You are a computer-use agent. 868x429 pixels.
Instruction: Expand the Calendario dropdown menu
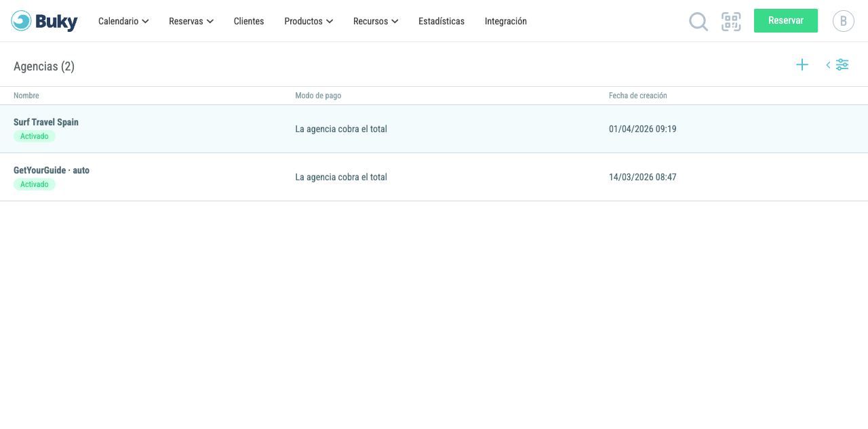coord(123,21)
